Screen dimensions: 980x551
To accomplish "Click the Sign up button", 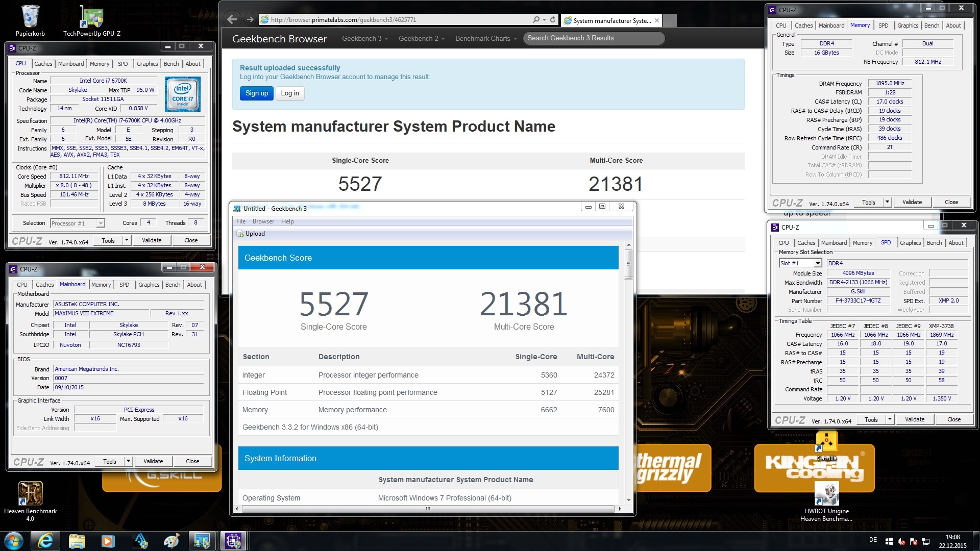I will 257,93.
